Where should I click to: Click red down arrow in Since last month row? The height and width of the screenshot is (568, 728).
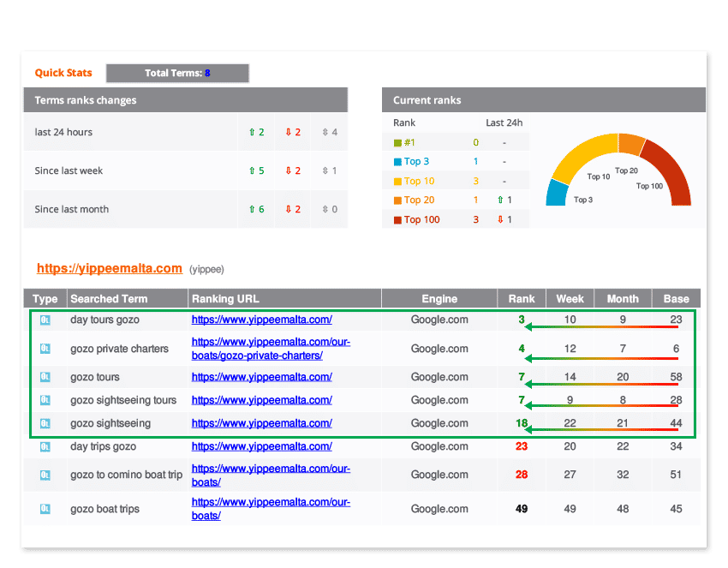[289, 209]
